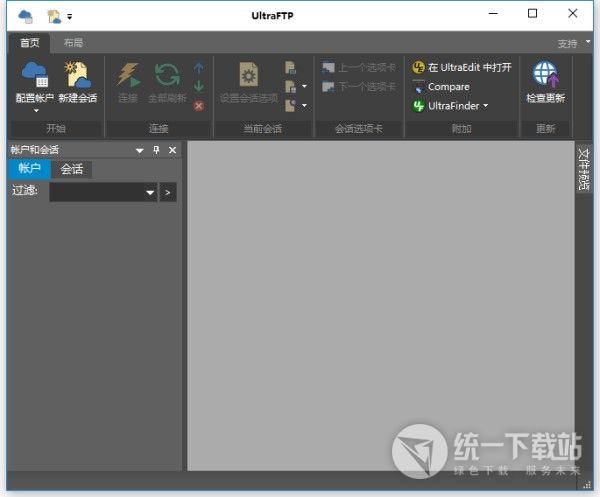Expand dropdown arrow beside middle 当前会话 icon
Image resolution: width=600 pixels, height=497 pixels.
(x=305, y=86)
